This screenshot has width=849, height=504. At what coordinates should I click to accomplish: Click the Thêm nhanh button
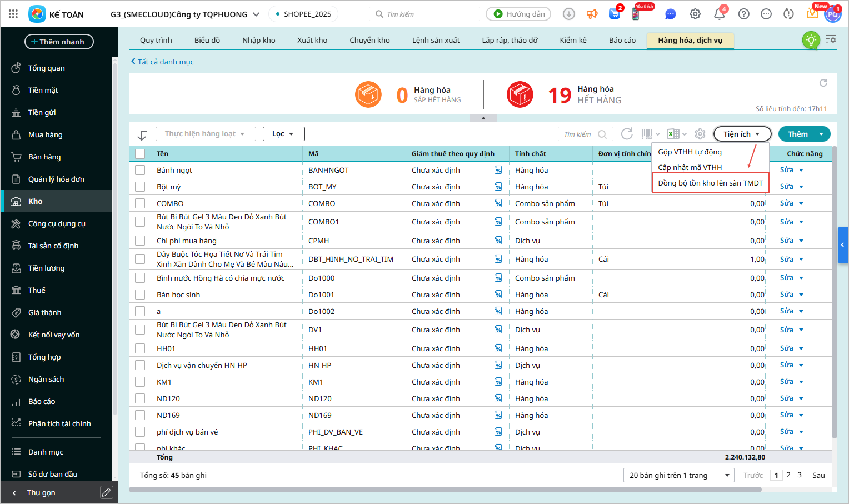59,42
